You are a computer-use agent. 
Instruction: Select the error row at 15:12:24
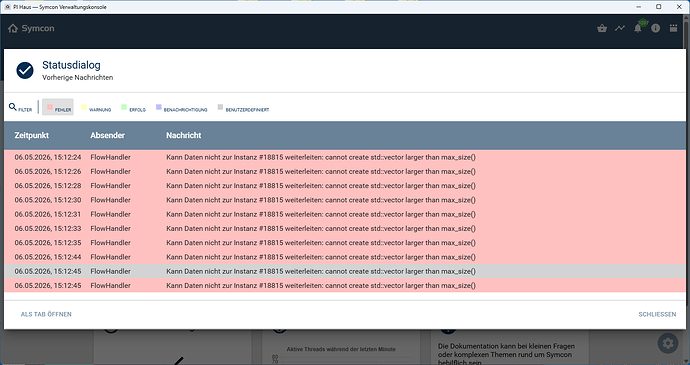click(x=345, y=157)
